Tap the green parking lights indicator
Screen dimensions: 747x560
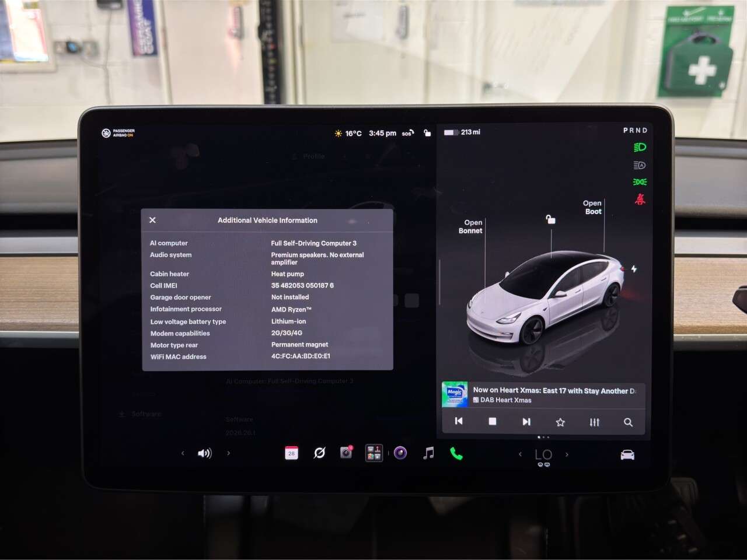tap(640, 182)
